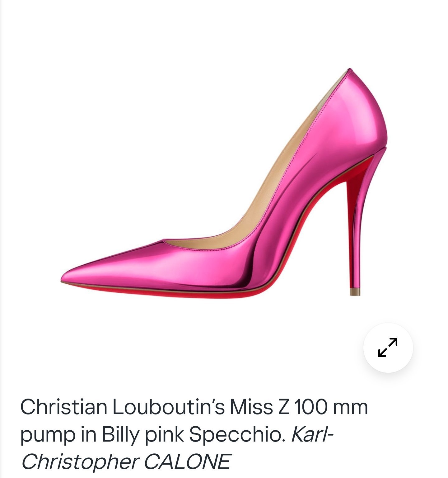This screenshot has width=448, height=478.
Task: Click the '100 mm' text in caption
Action: [x=331, y=407]
